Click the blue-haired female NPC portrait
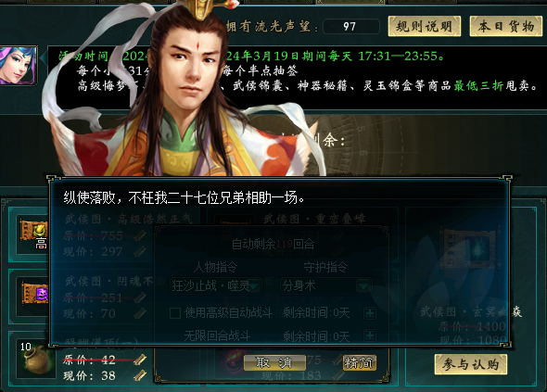The image size is (547, 392). [x=19, y=66]
